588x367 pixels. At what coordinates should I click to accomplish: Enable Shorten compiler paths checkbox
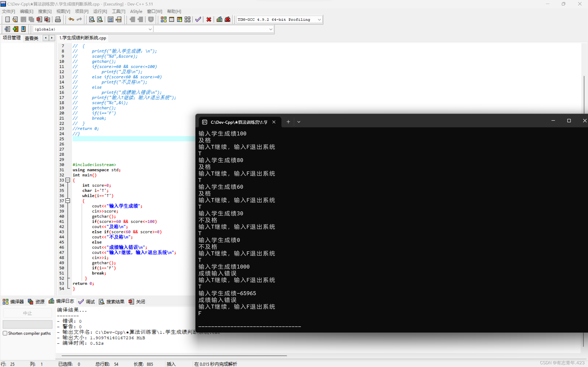pos(5,333)
